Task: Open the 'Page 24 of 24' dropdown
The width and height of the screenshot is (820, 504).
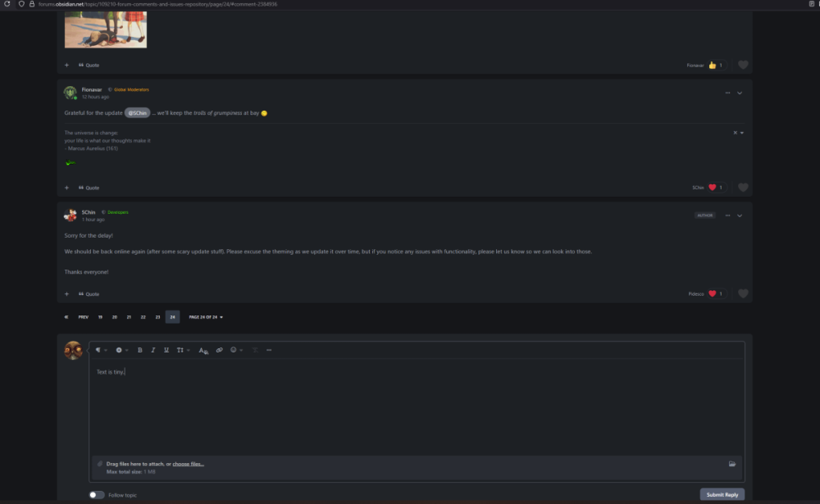Action: [x=206, y=316]
